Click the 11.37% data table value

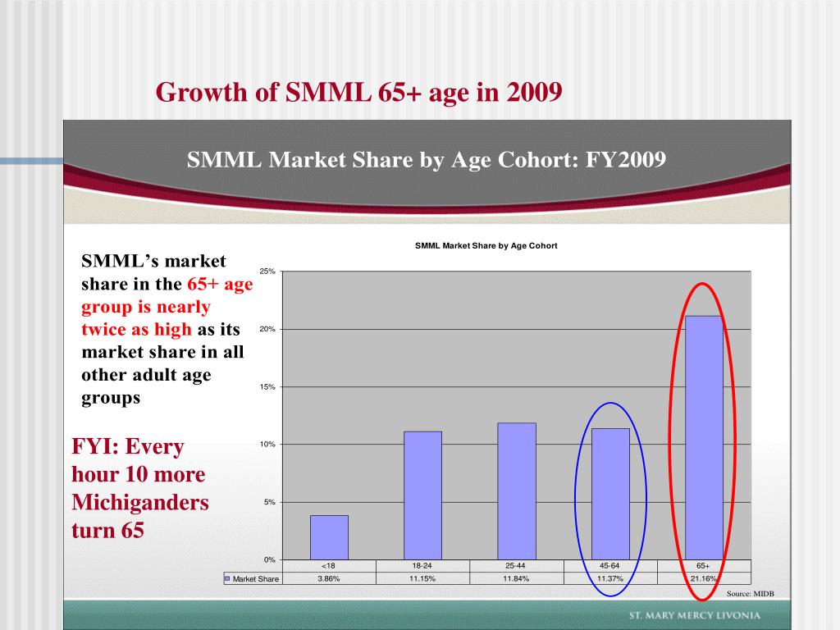pyautogui.click(x=610, y=578)
